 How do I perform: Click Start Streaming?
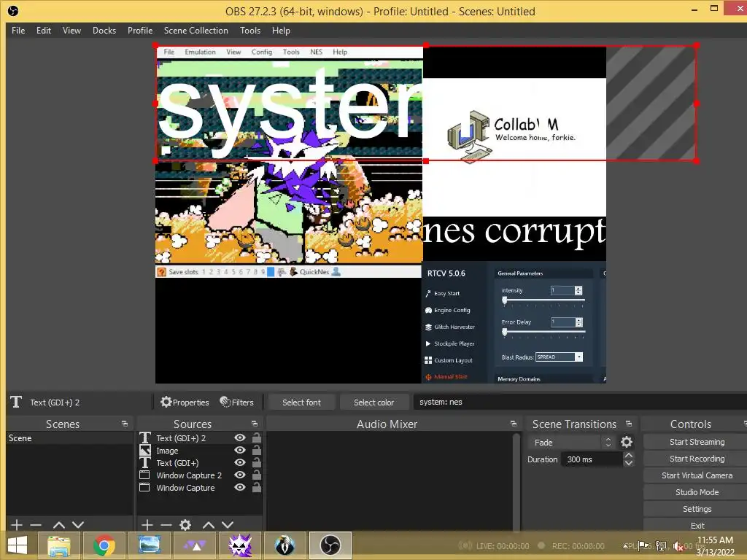click(x=697, y=442)
